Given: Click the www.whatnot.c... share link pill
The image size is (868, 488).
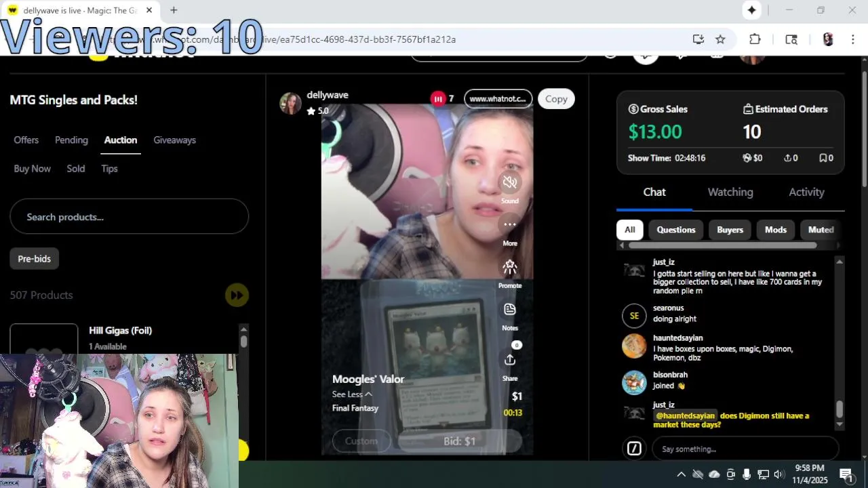Looking at the screenshot, I should click(x=498, y=99).
